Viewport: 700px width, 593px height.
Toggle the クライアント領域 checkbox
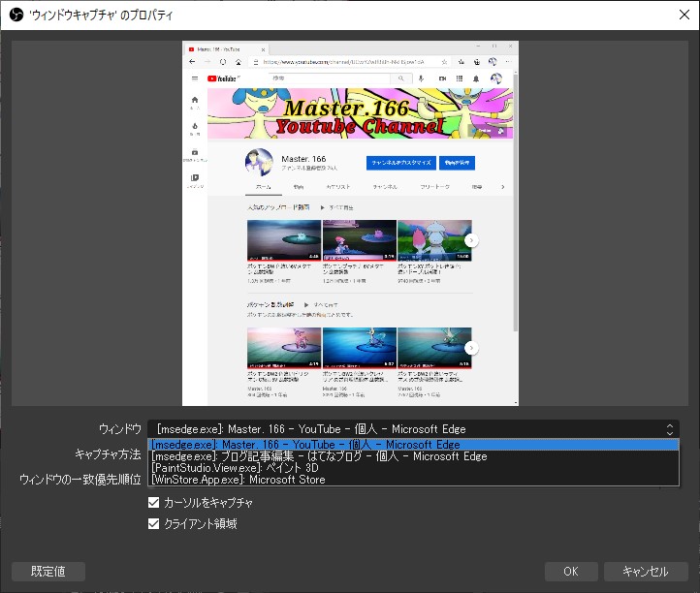pyautogui.click(x=153, y=524)
